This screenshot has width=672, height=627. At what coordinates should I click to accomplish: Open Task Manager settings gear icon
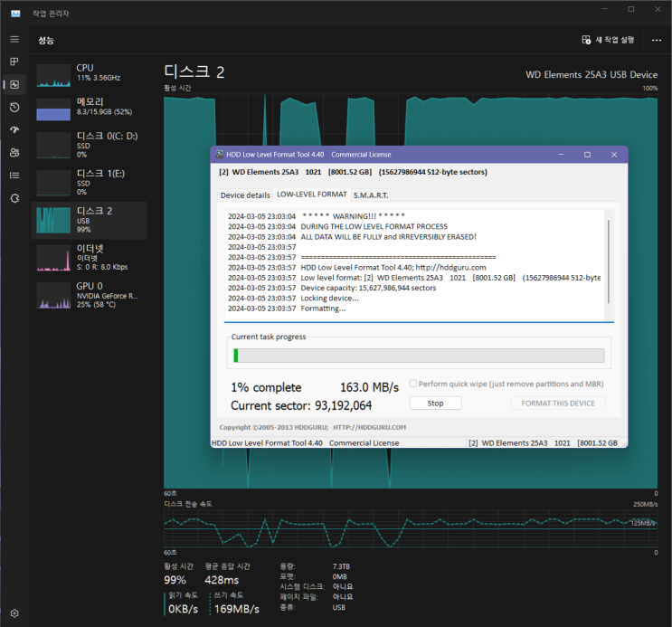click(x=14, y=613)
